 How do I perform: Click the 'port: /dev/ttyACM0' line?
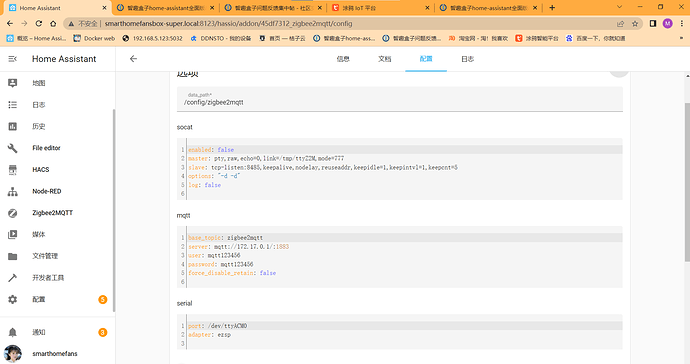point(218,326)
